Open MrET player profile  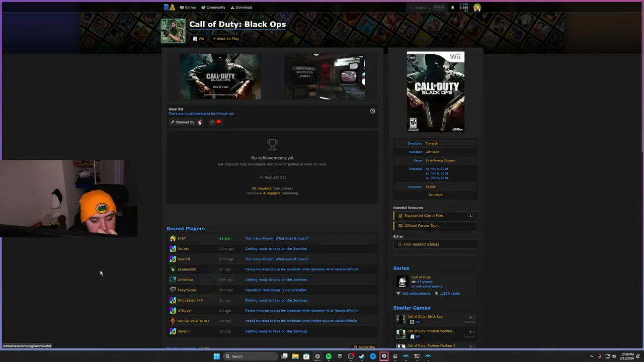[182, 238]
